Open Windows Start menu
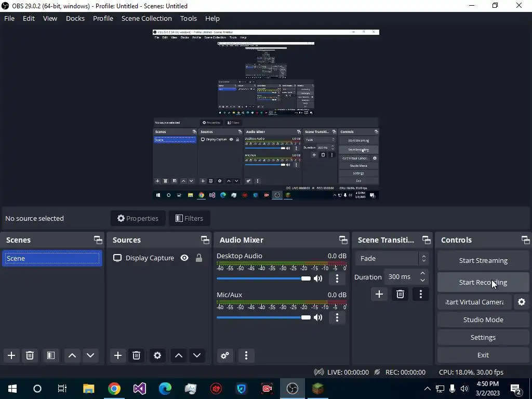This screenshot has width=532, height=399. point(12,389)
